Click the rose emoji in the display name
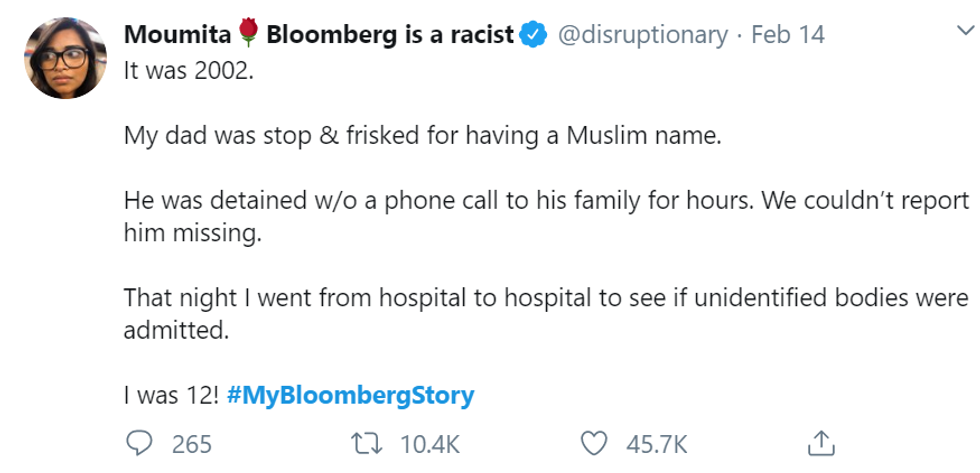 tap(250, 35)
